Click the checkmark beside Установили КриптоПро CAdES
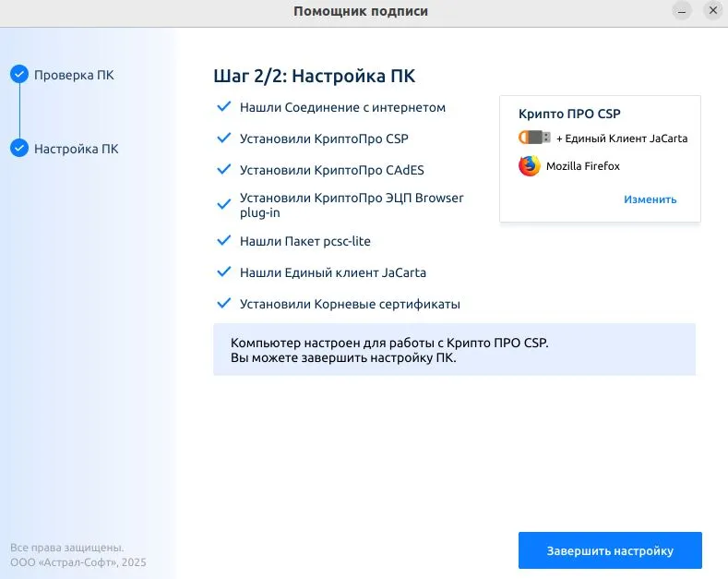This screenshot has width=728, height=579. (x=224, y=169)
